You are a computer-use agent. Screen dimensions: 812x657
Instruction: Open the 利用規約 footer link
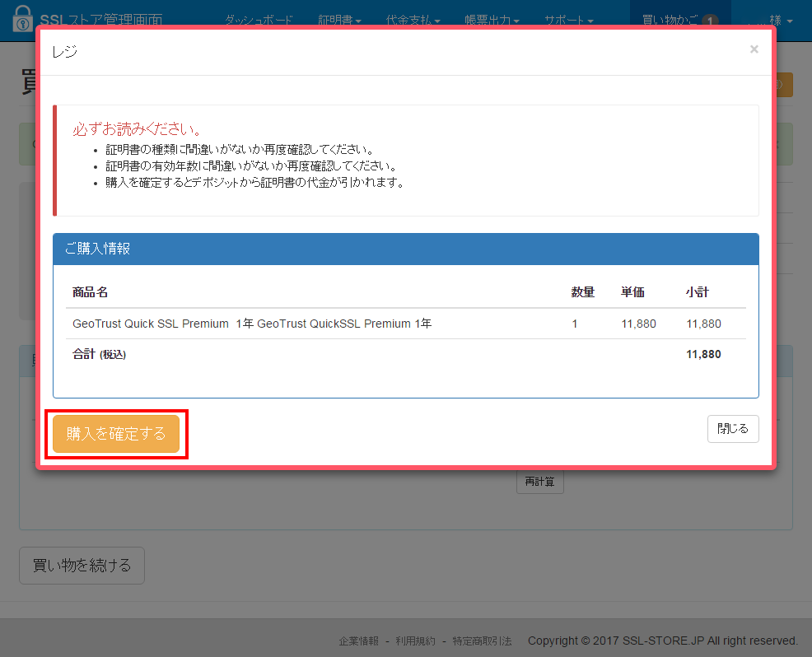tap(415, 641)
